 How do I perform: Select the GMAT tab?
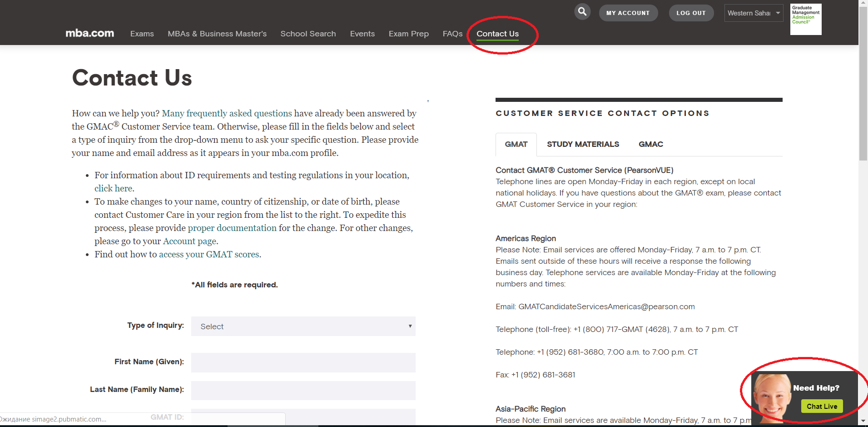coord(516,144)
